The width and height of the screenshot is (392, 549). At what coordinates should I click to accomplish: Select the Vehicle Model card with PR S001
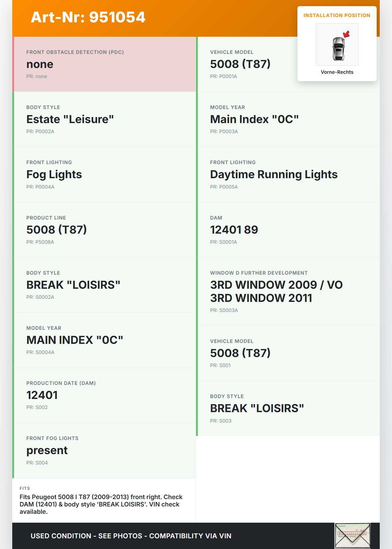pyautogui.click(x=288, y=353)
